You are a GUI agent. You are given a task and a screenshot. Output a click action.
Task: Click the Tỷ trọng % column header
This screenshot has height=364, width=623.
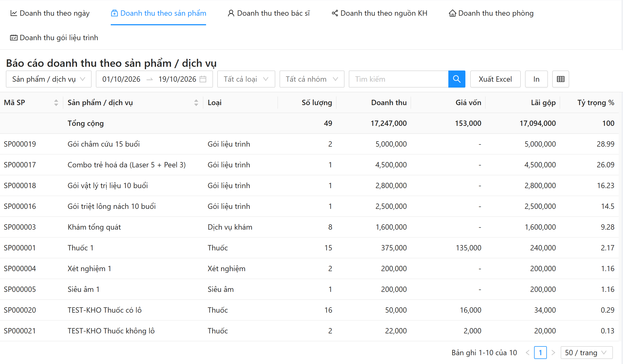(x=596, y=103)
